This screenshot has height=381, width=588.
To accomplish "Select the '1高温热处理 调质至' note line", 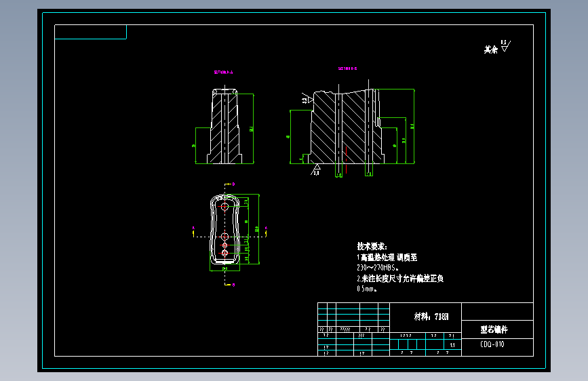I will click(387, 257).
